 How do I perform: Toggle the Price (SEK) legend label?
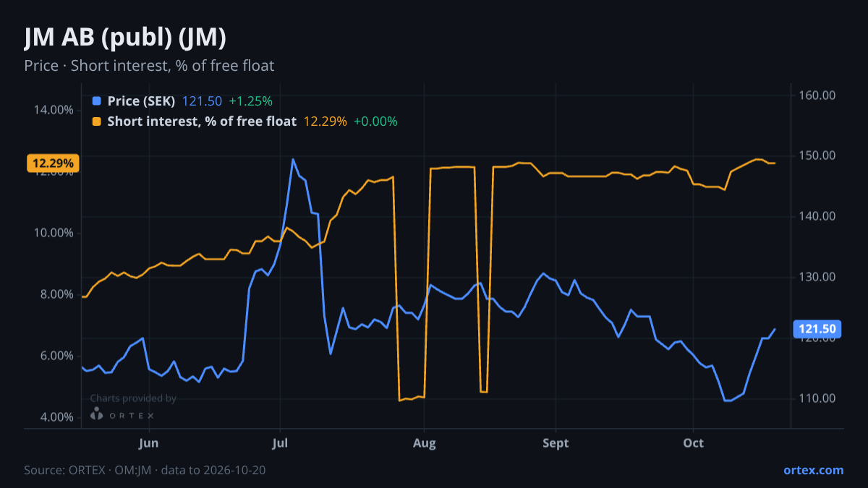tap(141, 101)
